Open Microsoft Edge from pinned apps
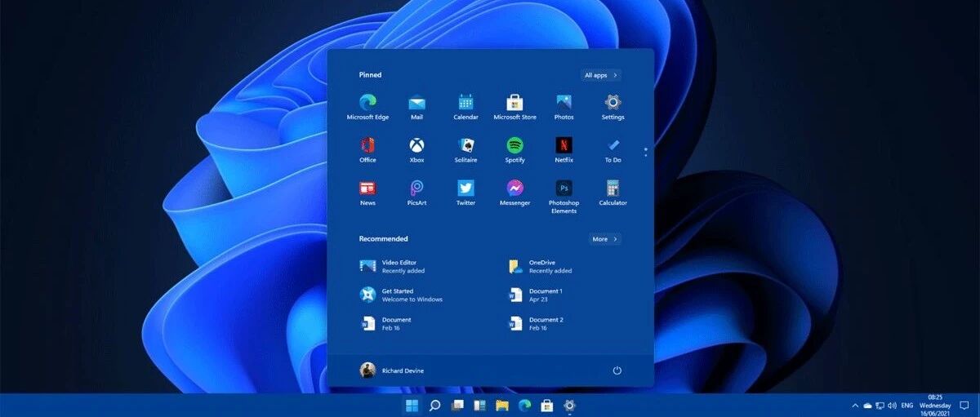The height and width of the screenshot is (417, 980). [367, 107]
